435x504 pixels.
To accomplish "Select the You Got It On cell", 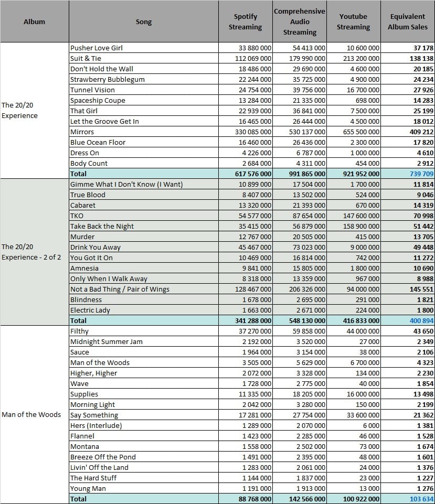I will click(144, 258).
